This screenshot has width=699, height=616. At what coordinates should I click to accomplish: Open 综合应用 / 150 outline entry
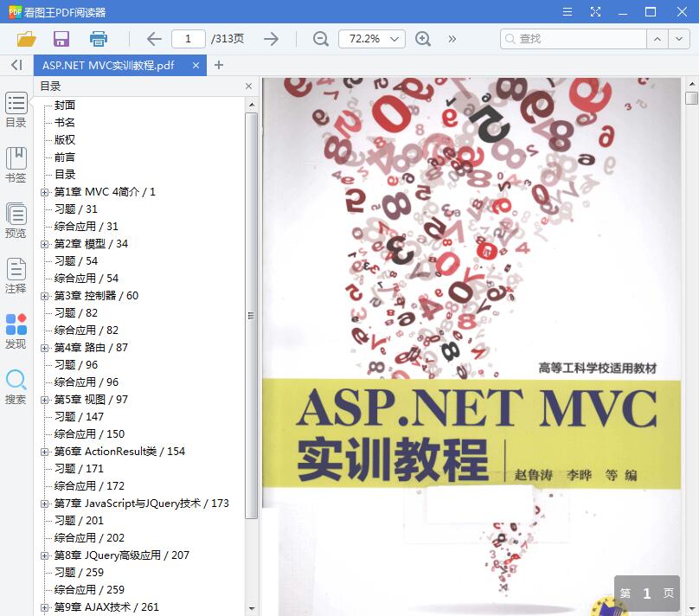pyautogui.click(x=90, y=434)
